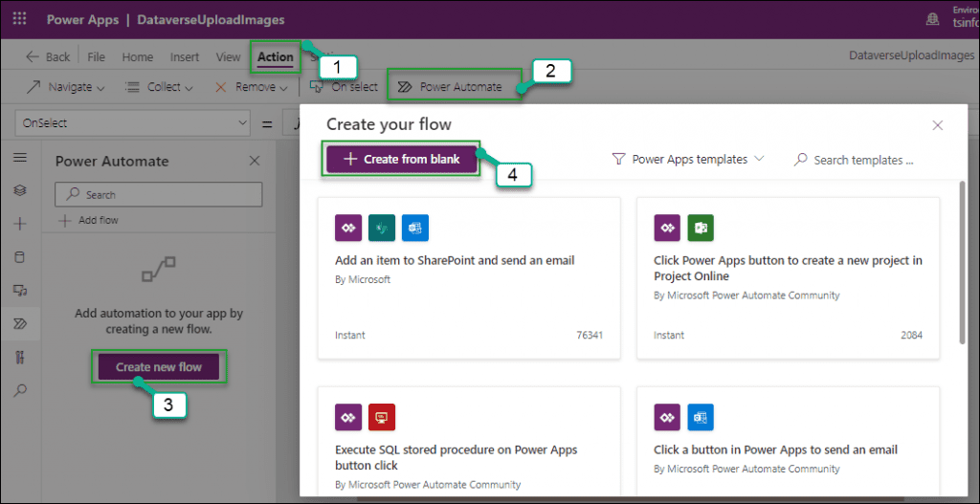Go back using the Back arrow
Viewport: 980px width, 504px height.
coord(48,56)
